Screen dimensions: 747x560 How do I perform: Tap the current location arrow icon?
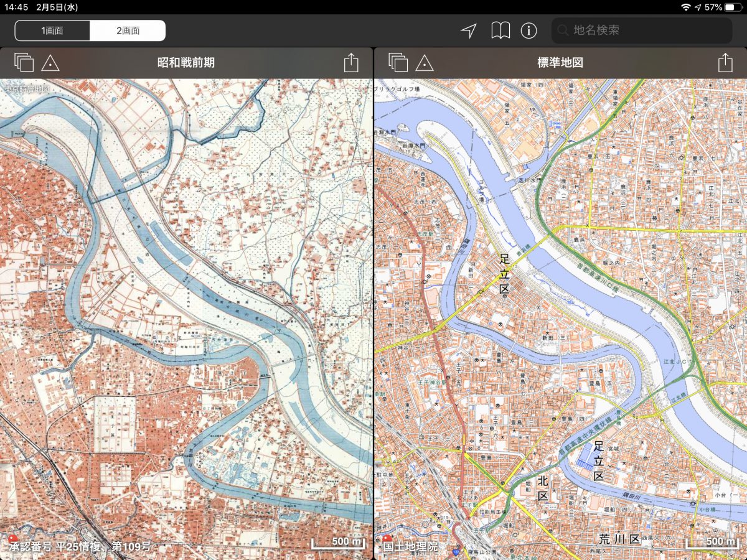coord(469,30)
